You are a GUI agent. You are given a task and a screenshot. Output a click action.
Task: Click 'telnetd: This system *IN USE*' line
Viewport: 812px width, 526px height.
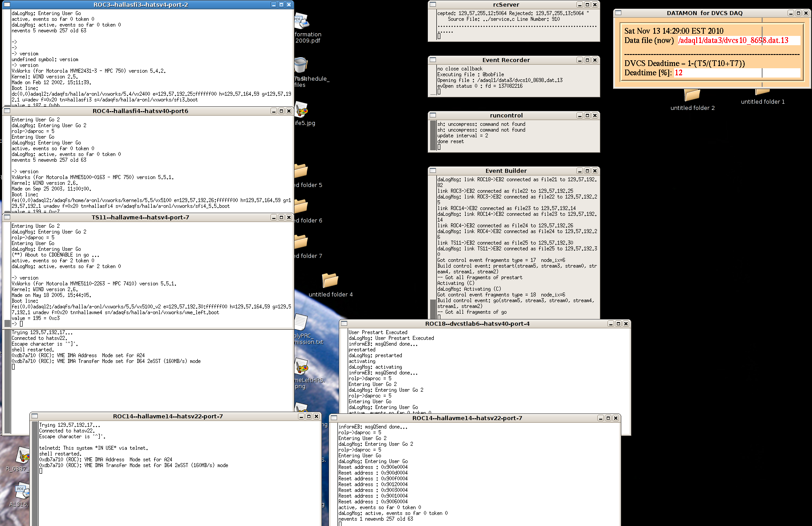[94, 448]
